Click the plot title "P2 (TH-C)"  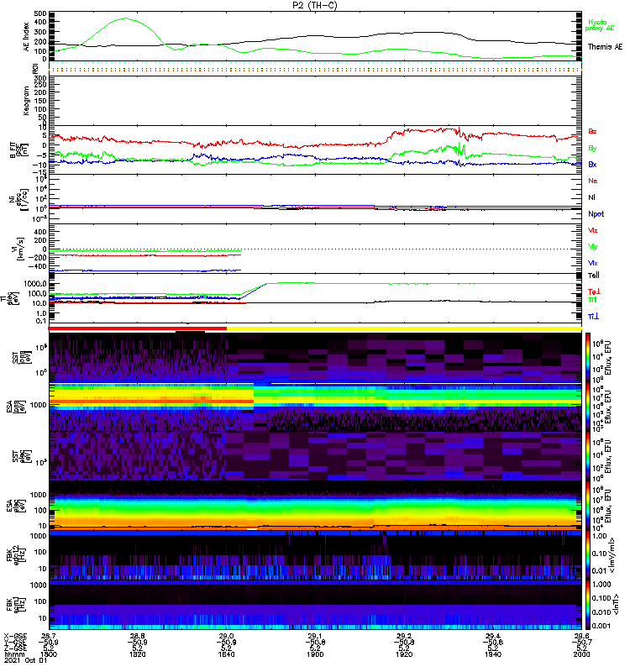click(x=314, y=5)
